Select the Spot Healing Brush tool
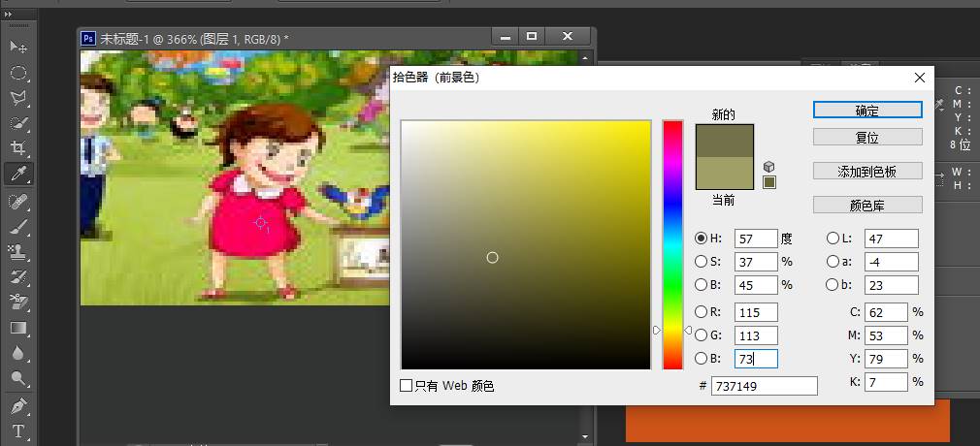The image size is (980, 446). click(18, 201)
